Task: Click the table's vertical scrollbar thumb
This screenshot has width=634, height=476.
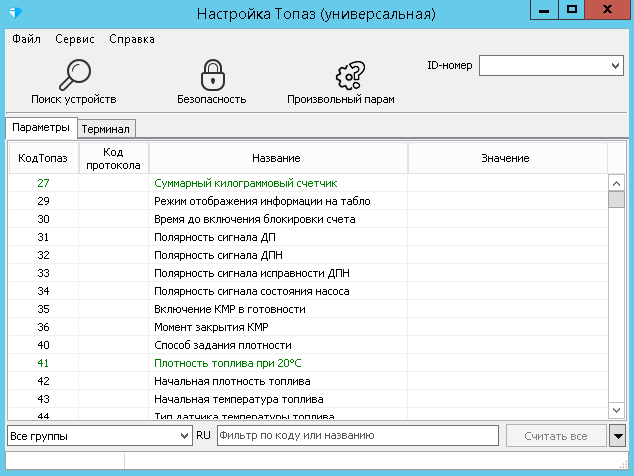Action: (x=616, y=200)
